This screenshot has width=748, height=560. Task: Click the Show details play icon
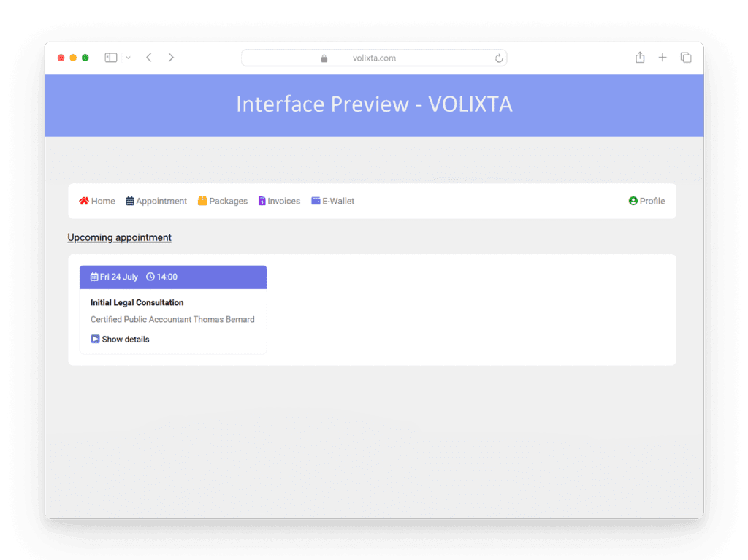95,339
